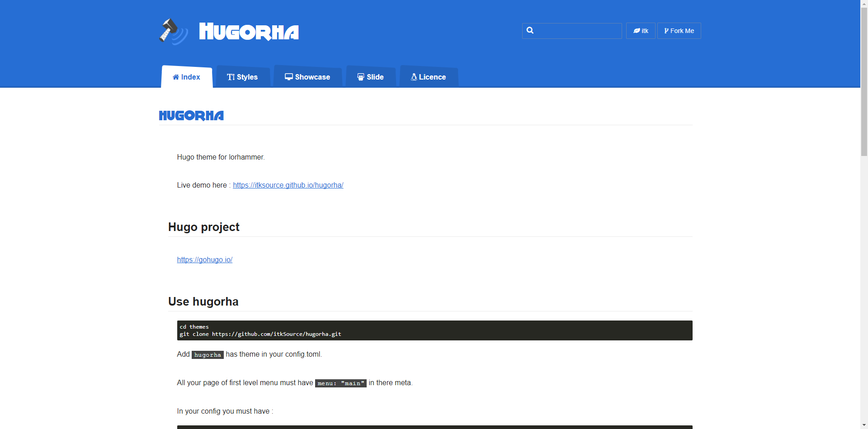Screen dimensions: 868x429
Task: Click the home icon in Index tab
Action: [176, 77]
